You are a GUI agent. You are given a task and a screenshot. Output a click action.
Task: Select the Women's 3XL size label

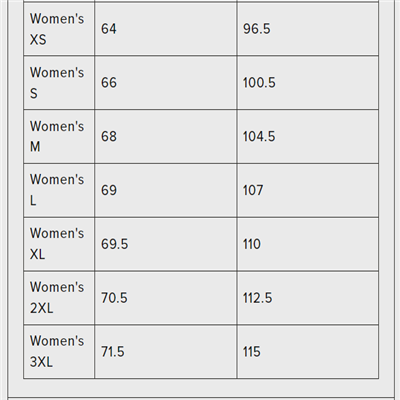57,352
